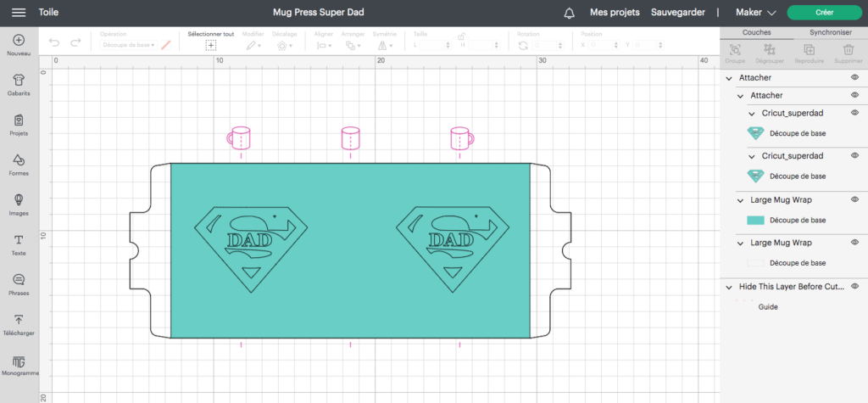868x403 pixels.
Task: Hide the second Cricut_superdad layer
Action: click(854, 156)
